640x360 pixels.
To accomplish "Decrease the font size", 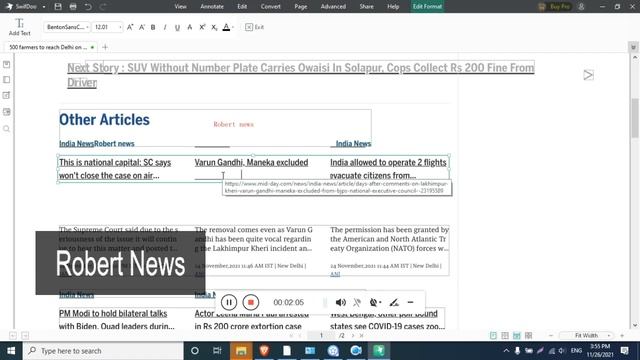I will (x=142, y=27).
